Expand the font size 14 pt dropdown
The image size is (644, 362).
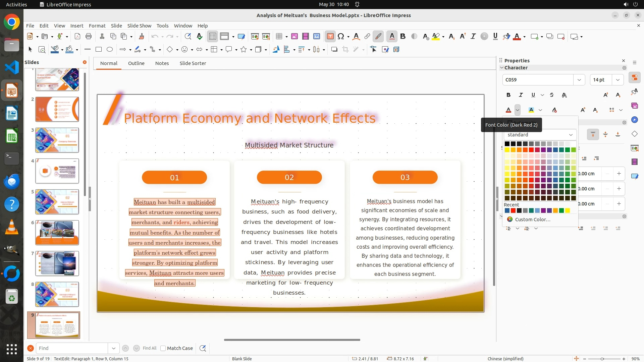point(618,80)
